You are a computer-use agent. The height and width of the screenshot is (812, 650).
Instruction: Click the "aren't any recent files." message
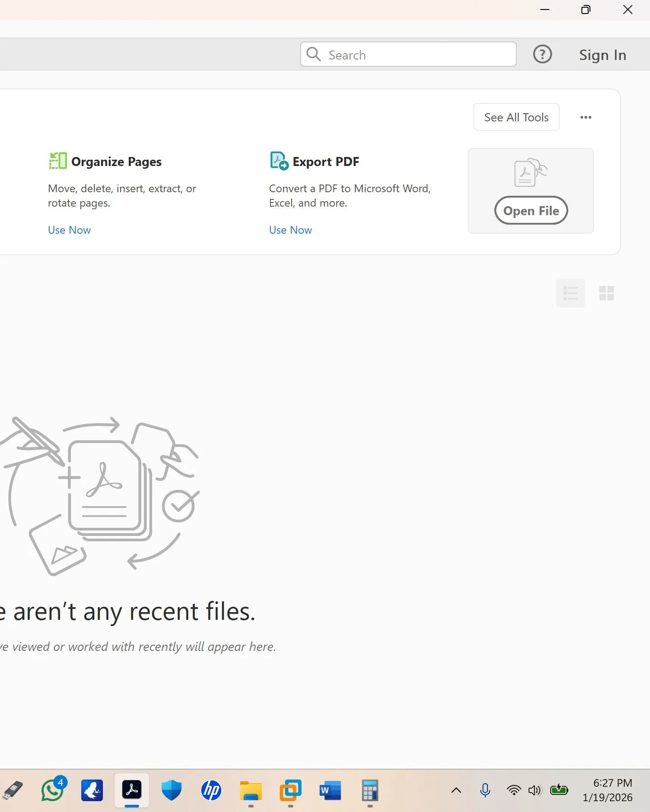tap(135, 612)
